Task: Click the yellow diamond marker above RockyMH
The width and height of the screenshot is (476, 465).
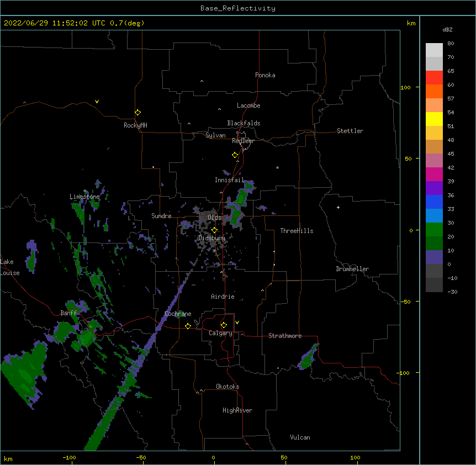Action: (137, 112)
